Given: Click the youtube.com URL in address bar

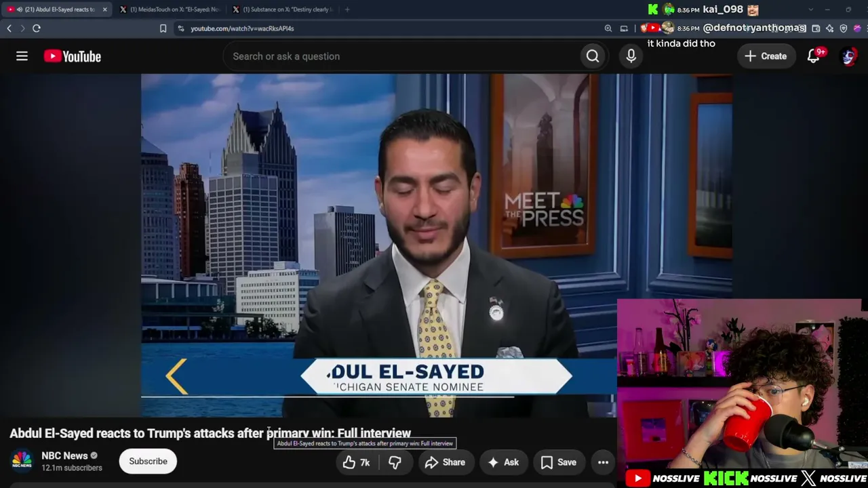Looking at the screenshot, I should [242, 28].
